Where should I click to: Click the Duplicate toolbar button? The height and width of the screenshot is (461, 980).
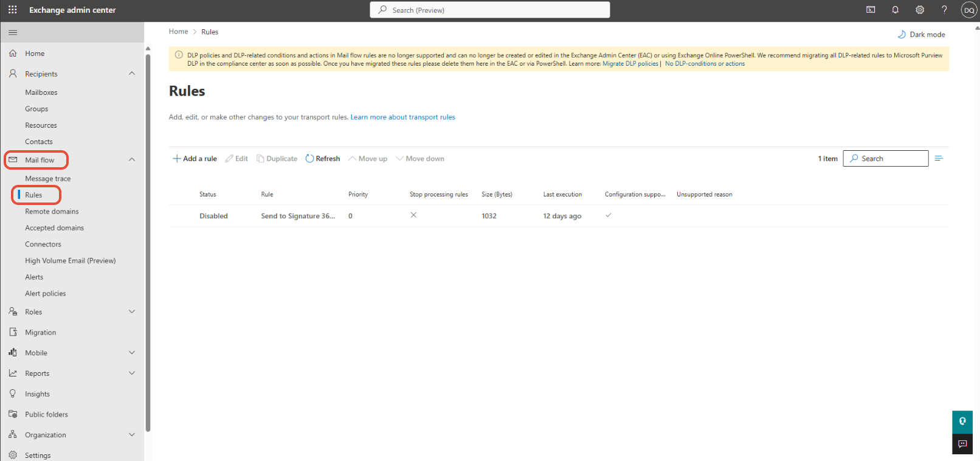[277, 159]
